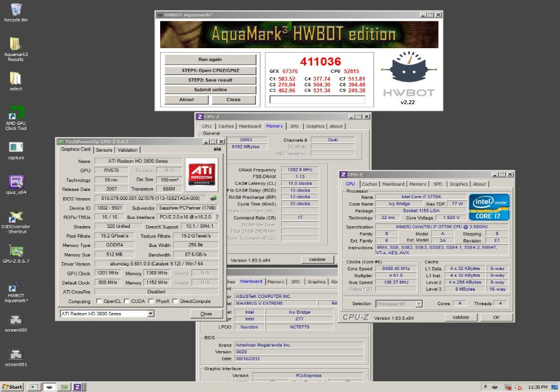Launch the AMD GPU Clock Tool shortcut
Image resolution: width=560 pixels, height=392 pixels.
(16, 118)
